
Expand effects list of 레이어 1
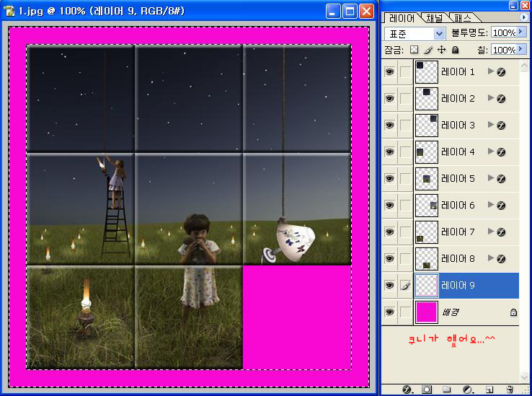(490, 71)
